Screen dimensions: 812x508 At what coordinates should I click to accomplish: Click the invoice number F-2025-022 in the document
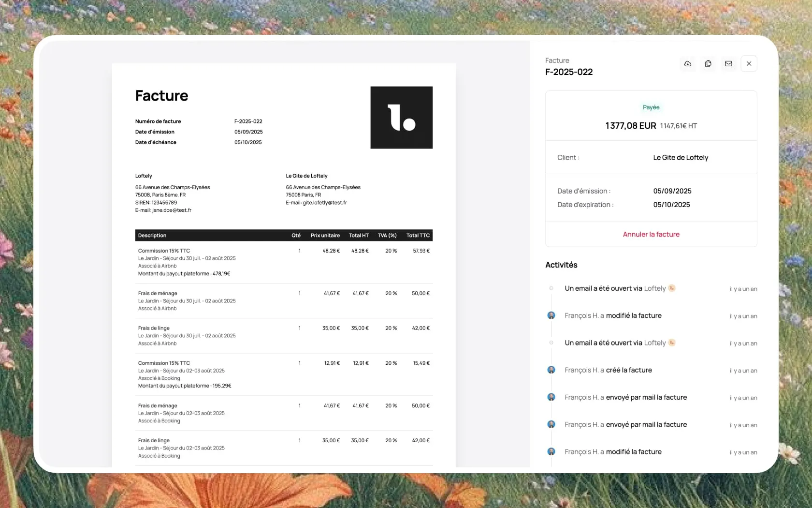(x=248, y=121)
